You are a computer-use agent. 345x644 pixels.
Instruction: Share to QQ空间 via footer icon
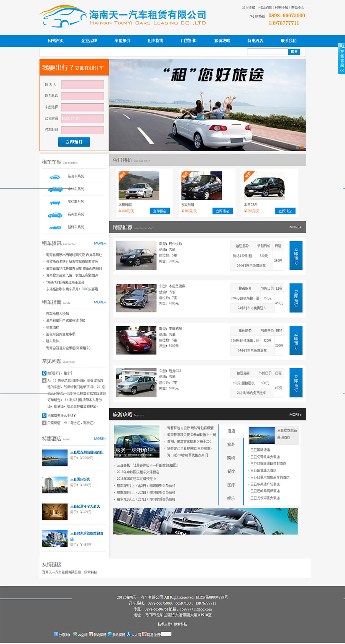pyautogui.click(x=75, y=634)
